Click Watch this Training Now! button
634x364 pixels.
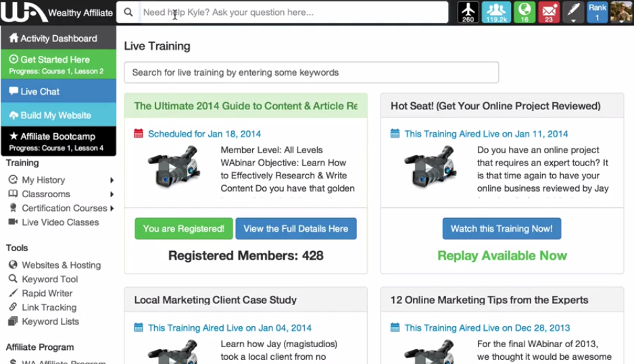(502, 229)
